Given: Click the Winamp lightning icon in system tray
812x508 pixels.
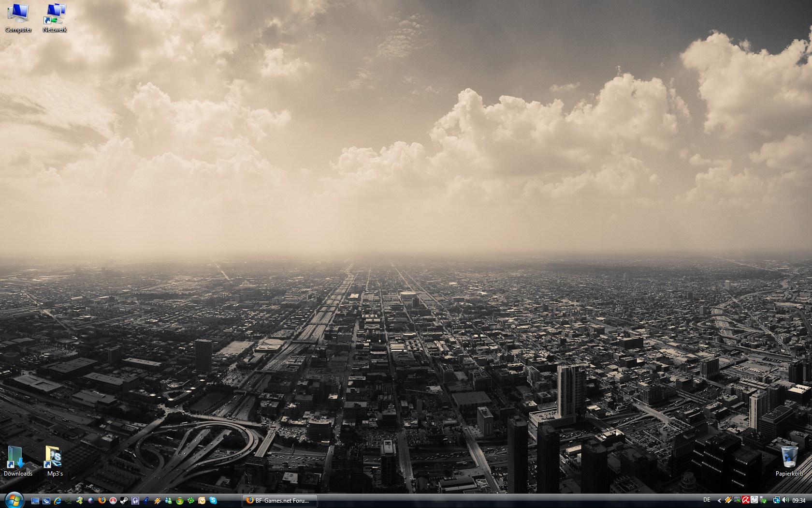Looking at the screenshot, I should (728, 500).
